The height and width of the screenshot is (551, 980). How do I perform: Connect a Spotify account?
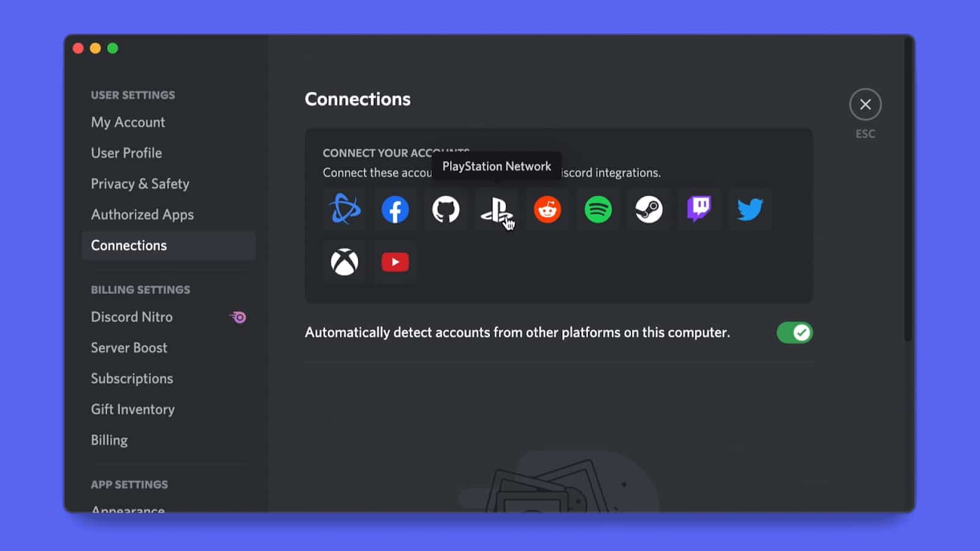coord(597,209)
